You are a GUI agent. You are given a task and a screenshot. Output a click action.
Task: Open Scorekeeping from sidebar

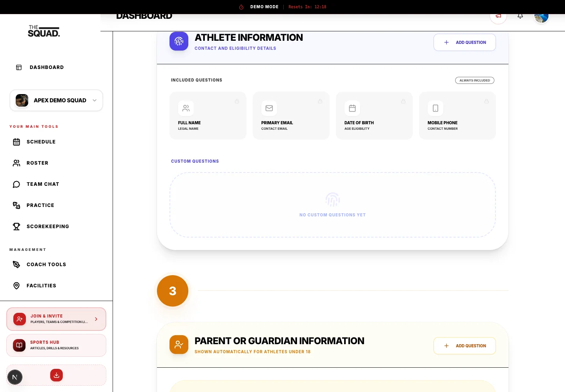point(56,227)
